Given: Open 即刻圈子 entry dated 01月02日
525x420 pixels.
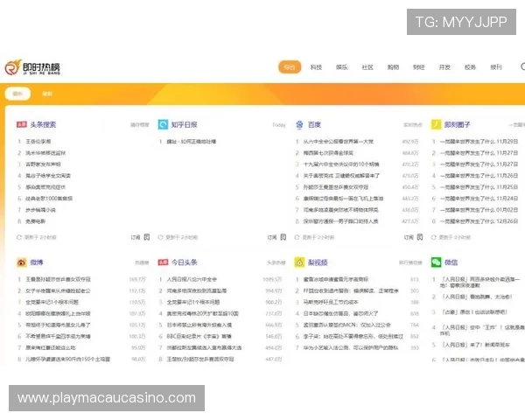Looking at the screenshot, I should [479, 210].
